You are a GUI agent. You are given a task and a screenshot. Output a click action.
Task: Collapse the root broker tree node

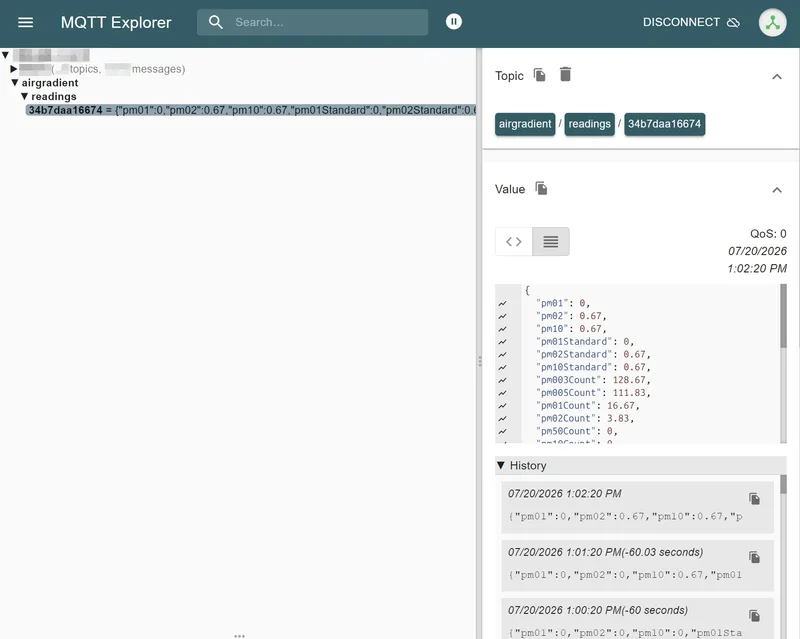tap(5, 55)
